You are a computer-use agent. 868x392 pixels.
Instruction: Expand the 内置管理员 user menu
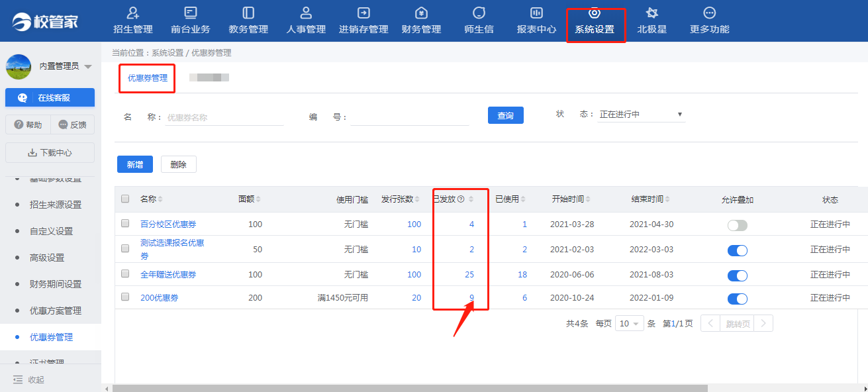click(88, 67)
